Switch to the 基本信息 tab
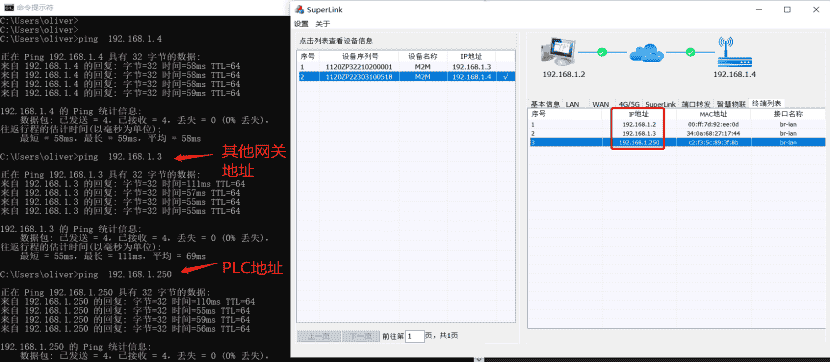The width and height of the screenshot is (831, 363). (545, 104)
